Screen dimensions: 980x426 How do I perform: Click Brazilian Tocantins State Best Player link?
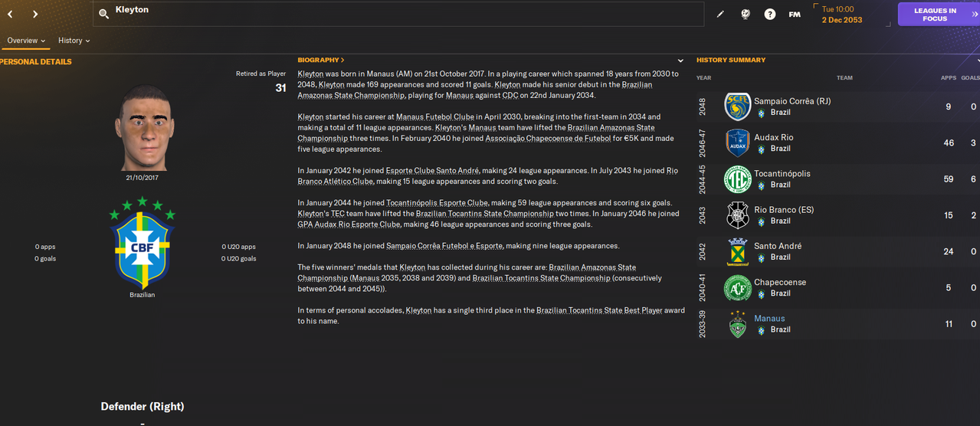(598, 310)
